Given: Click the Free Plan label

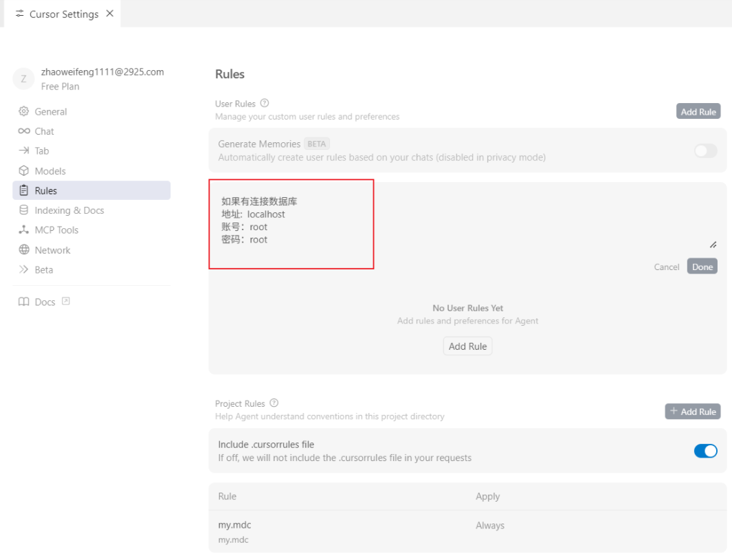Looking at the screenshot, I should [x=60, y=87].
